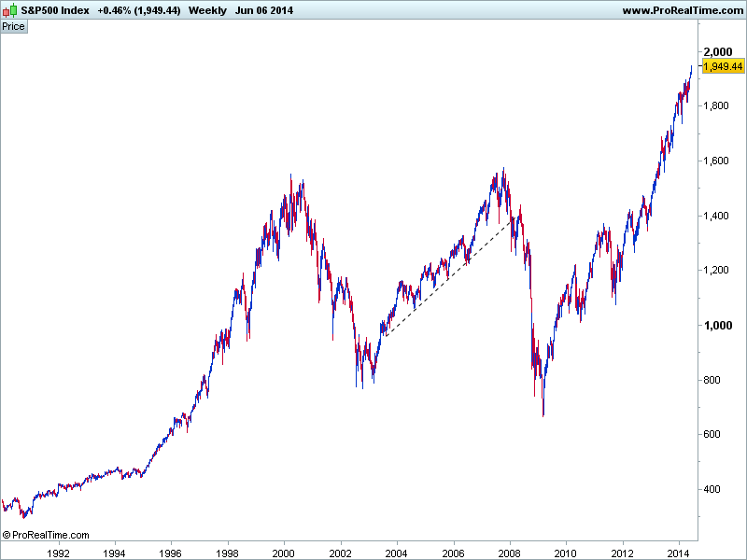Viewport: 747px width, 560px height.
Task: Click the 1998 year label on time axis
Action: (227, 553)
